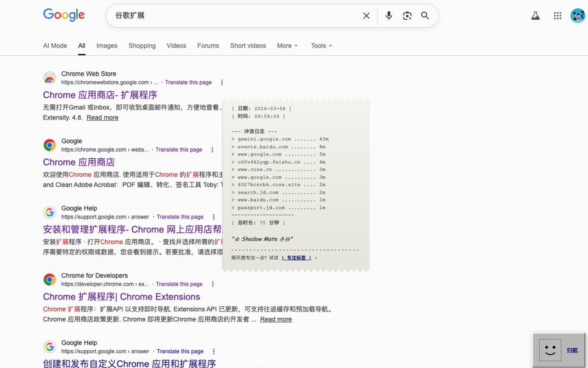The height and width of the screenshot is (368, 588).
Task: Click the Google logo
Action: point(64,15)
